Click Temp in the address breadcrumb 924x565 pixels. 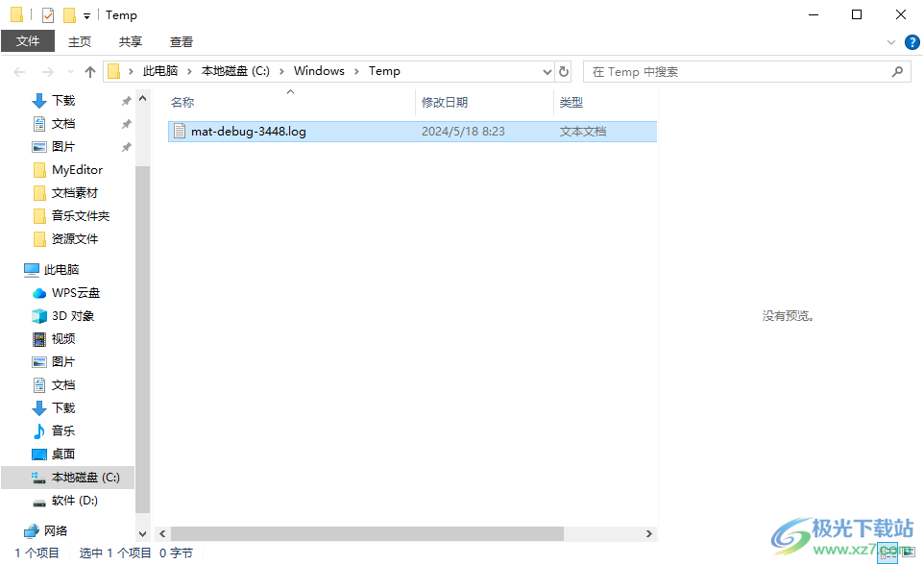pos(384,71)
